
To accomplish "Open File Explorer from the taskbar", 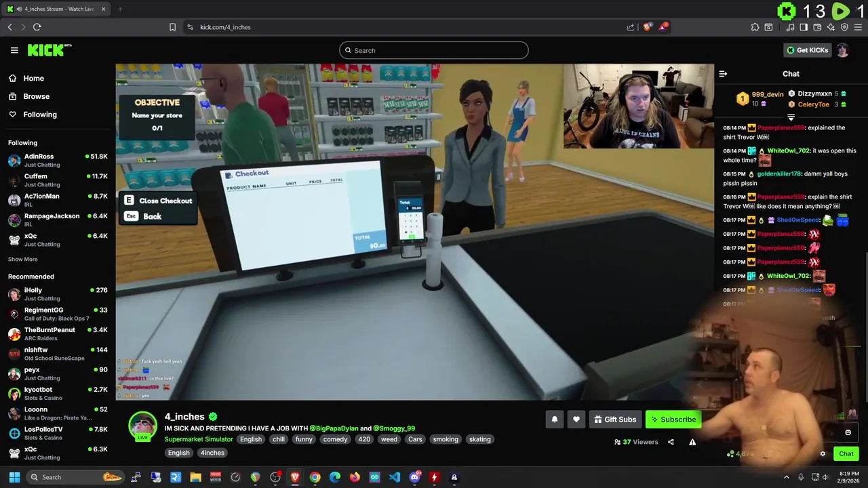I will pyautogui.click(x=195, y=477).
